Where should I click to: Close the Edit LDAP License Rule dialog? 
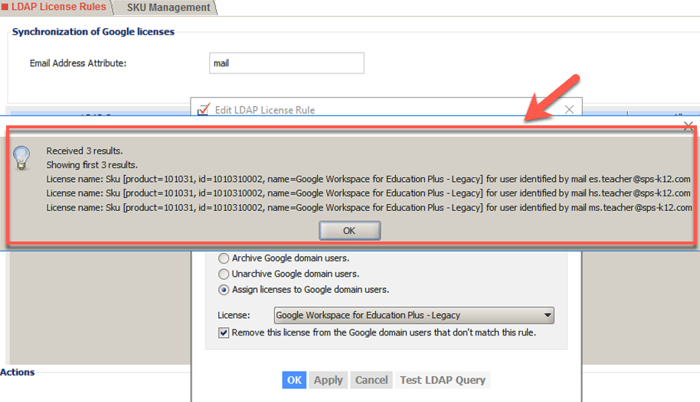tap(569, 109)
